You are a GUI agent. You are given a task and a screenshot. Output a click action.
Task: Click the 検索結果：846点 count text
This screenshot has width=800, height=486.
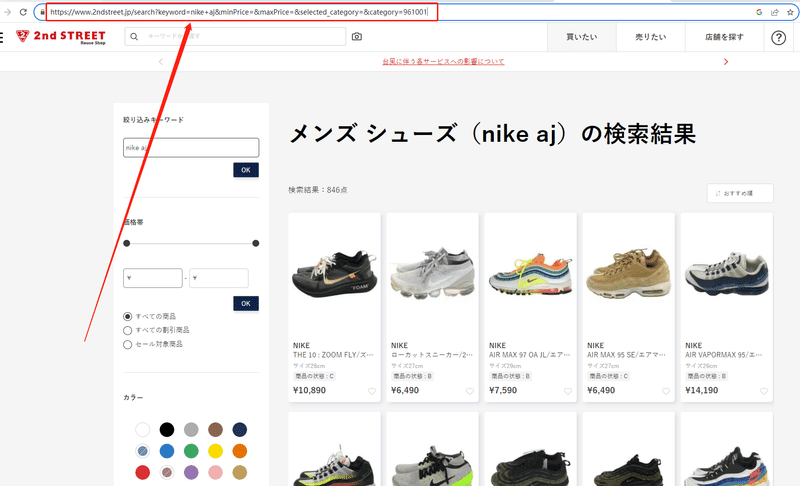318,190
